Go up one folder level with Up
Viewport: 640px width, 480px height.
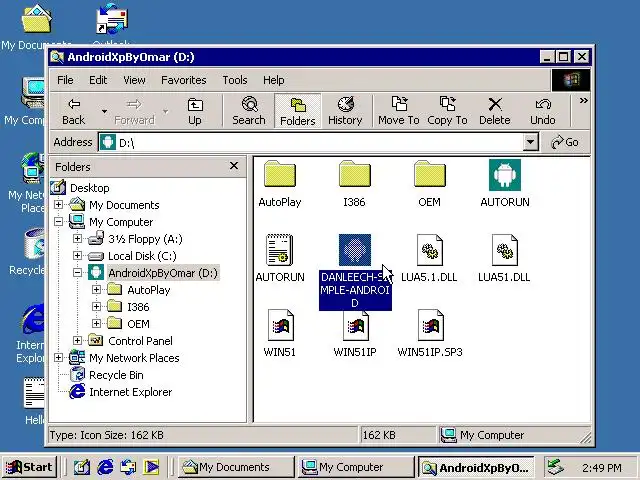click(195, 111)
